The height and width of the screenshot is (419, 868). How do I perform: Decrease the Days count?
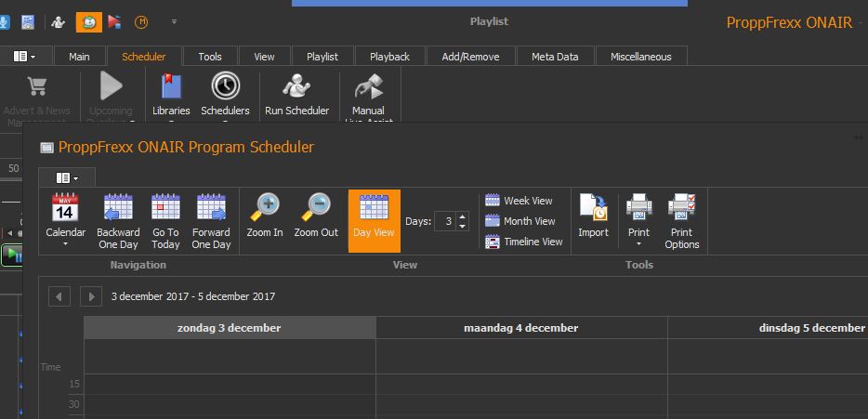(463, 227)
